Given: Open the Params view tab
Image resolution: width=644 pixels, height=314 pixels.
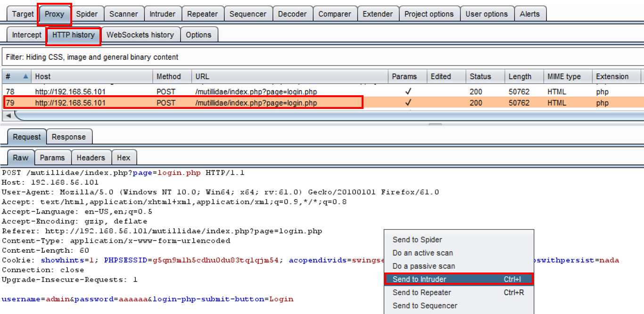Looking at the screenshot, I should coord(52,157).
